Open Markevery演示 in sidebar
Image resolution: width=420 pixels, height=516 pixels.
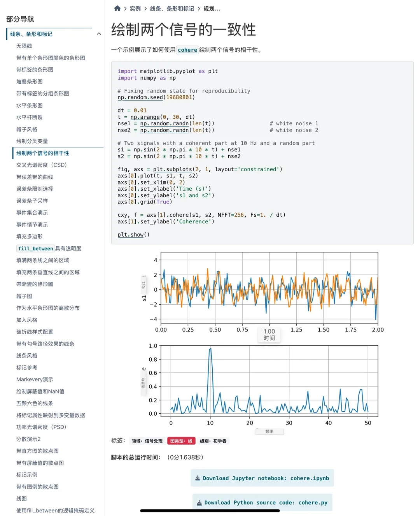point(35,379)
